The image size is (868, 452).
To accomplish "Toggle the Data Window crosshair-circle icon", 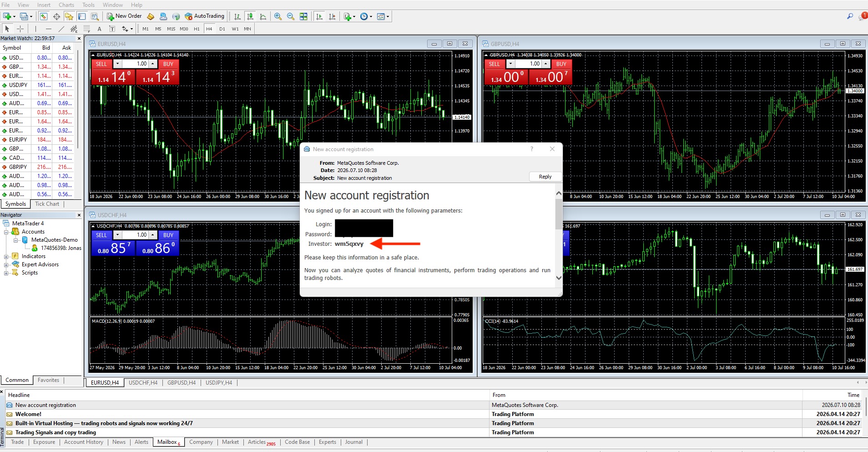I will coord(56,16).
